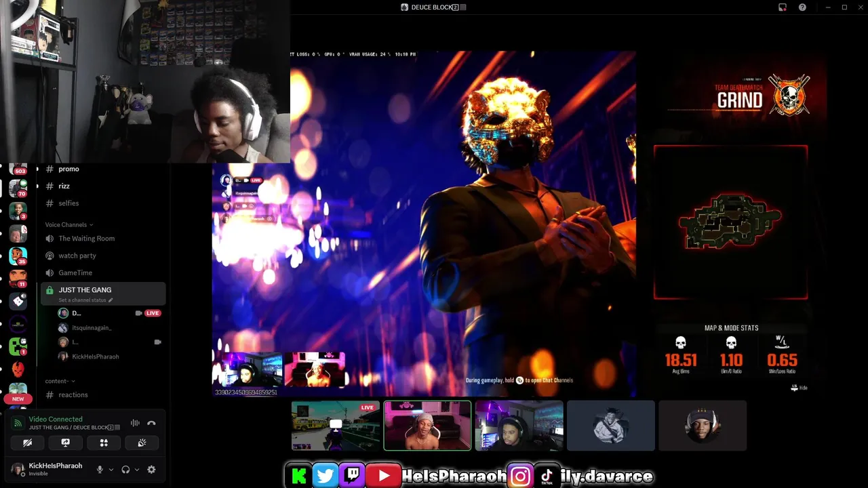Viewport: 868px width, 488px height.
Task: Open Video Connected connection details
Action: (x=56, y=419)
